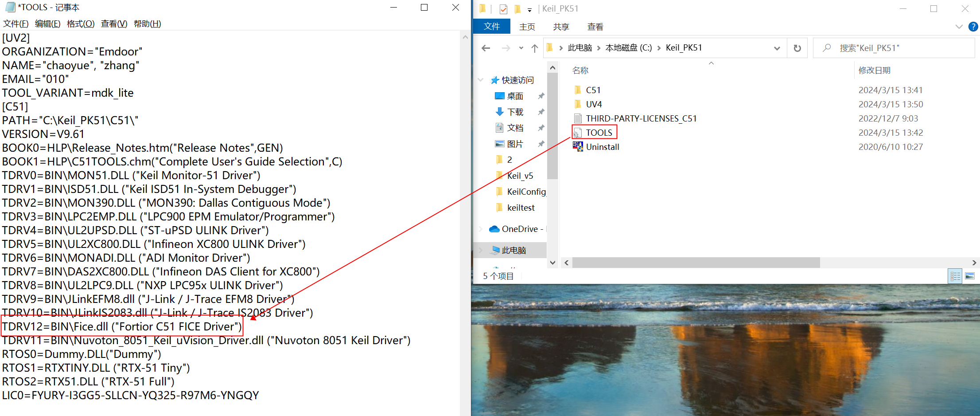The width and height of the screenshot is (980, 416).
Task: Open the Uninstall program icon
Action: [578, 147]
